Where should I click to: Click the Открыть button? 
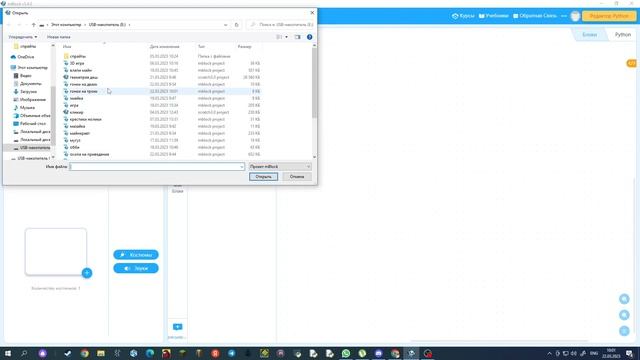tap(263, 177)
